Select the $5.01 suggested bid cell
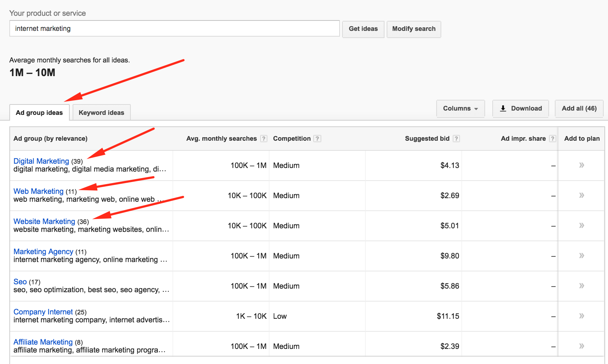The image size is (608, 364). [x=414, y=226]
